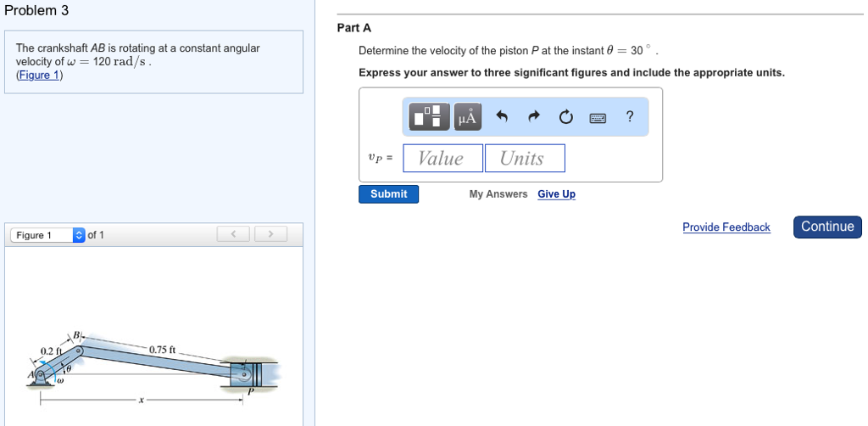Image resolution: width=868 pixels, height=426 pixels.
Task: Reset the answer with the circular arrow
Action: (566, 117)
